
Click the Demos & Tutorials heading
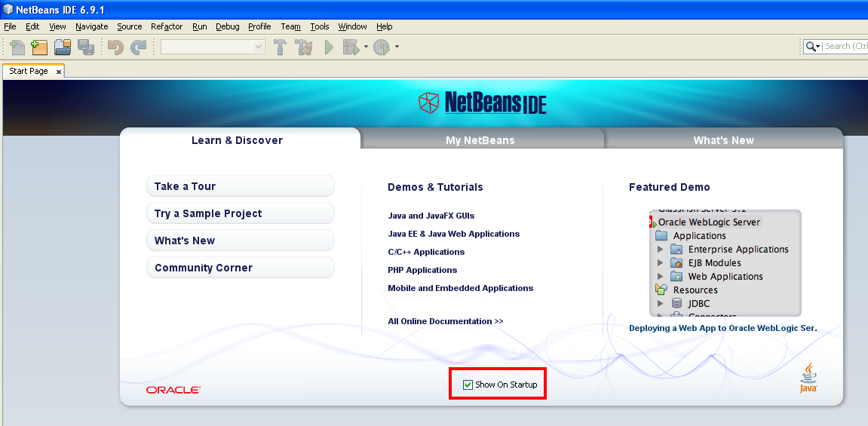point(435,187)
